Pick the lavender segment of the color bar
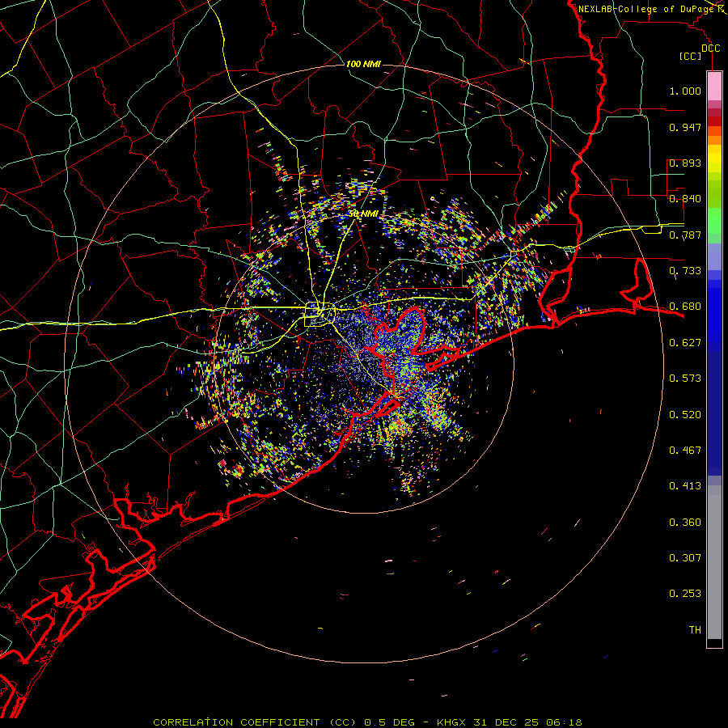 pos(714,256)
